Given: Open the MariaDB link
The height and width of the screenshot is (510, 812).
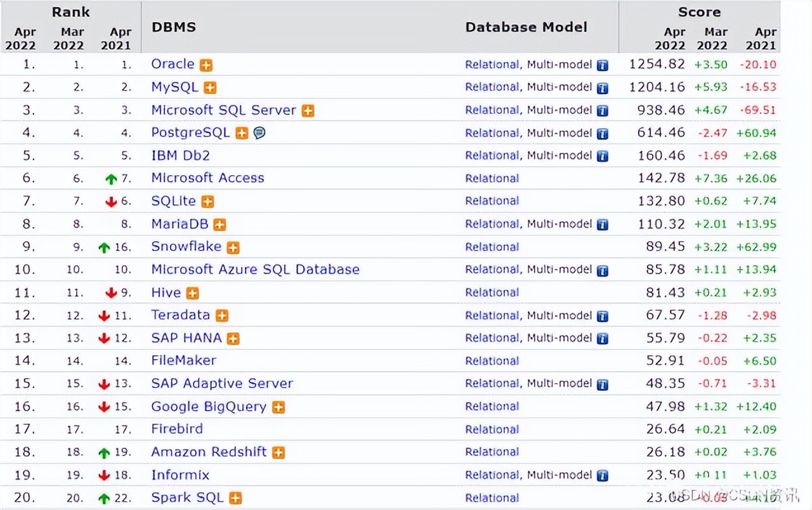Looking at the screenshot, I should click(180, 223).
